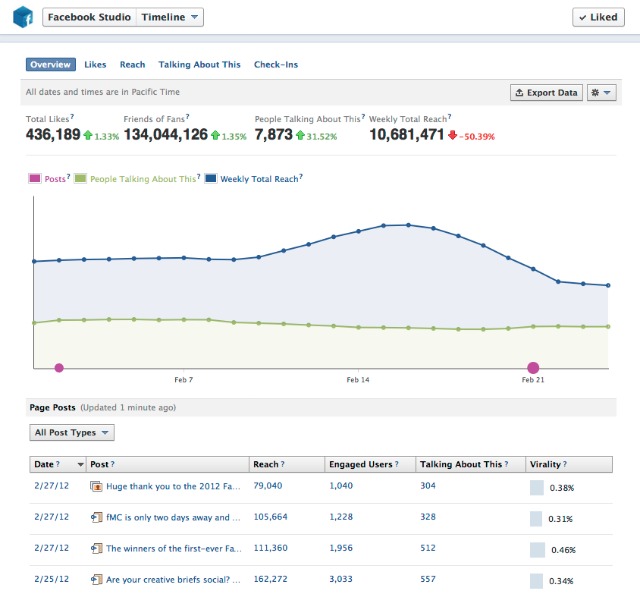The height and width of the screenshot is (594, 640).
Task: Click the blue Weekly Total Reach legend swatch
Action: tap(211, 178)
